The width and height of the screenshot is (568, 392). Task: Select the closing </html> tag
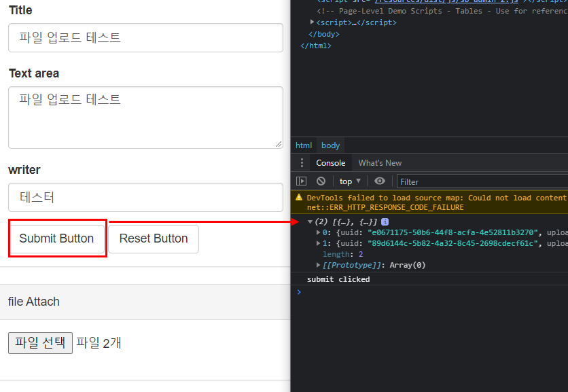click(316, 46)
